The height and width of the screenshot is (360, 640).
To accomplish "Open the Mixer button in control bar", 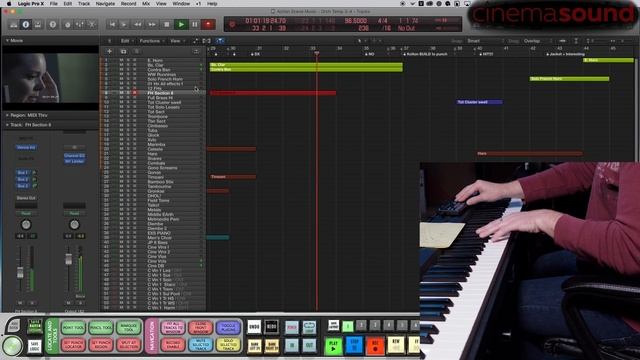I will point(80,24).
